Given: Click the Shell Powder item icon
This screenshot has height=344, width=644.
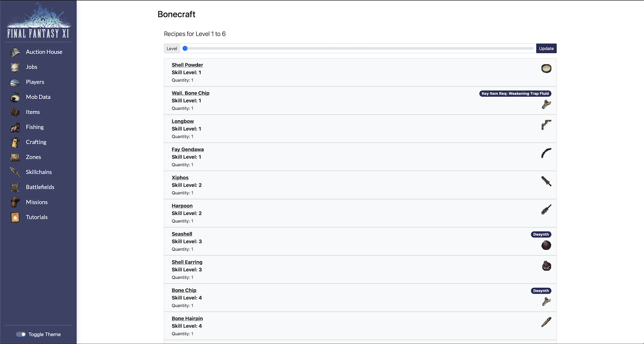Looking at the screenshot, I should [x=546, y=68].
